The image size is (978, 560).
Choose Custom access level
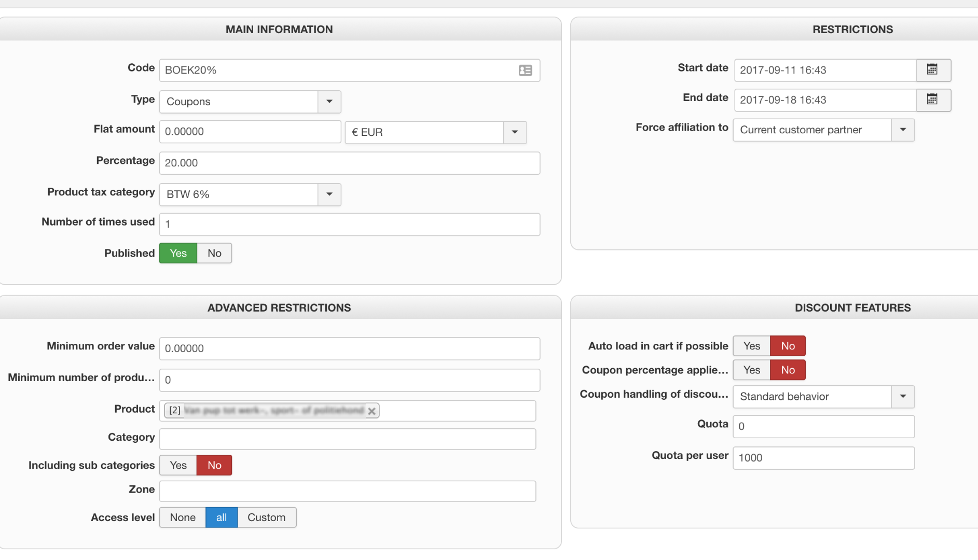pos(266,517)
